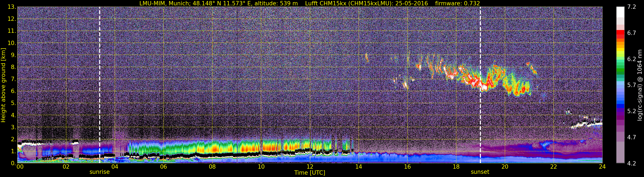Click the date '25-05-2016' in the title
This screenshot has width=644, height=177.
pyautogui.click(x=411, y=3)
